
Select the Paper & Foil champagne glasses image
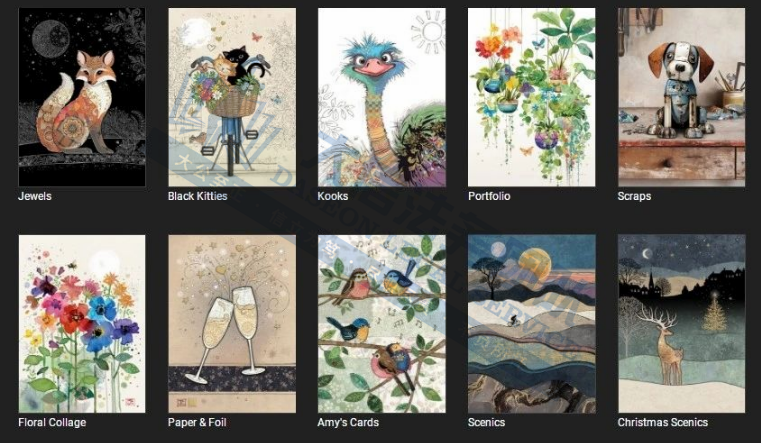coord(232,324)
